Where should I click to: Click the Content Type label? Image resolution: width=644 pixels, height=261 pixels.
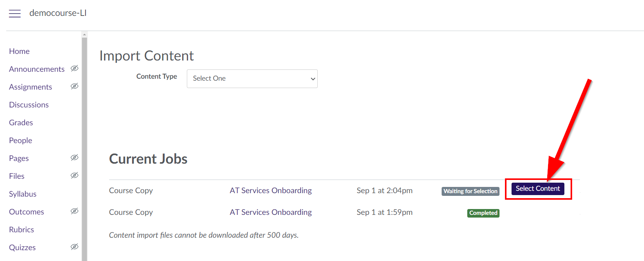coord(157,76)
